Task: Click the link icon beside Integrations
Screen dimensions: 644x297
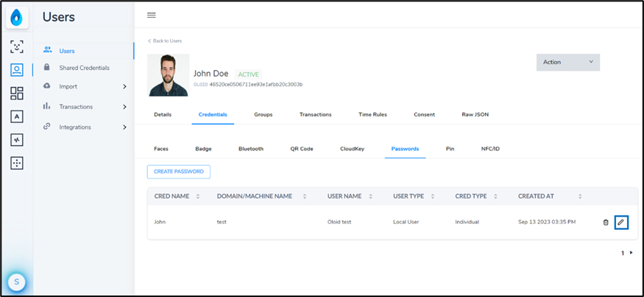Action: (47, 126)
